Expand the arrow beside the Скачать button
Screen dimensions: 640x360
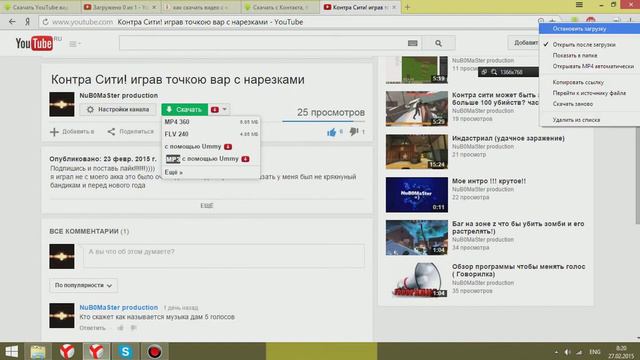(x=224, y=109)
